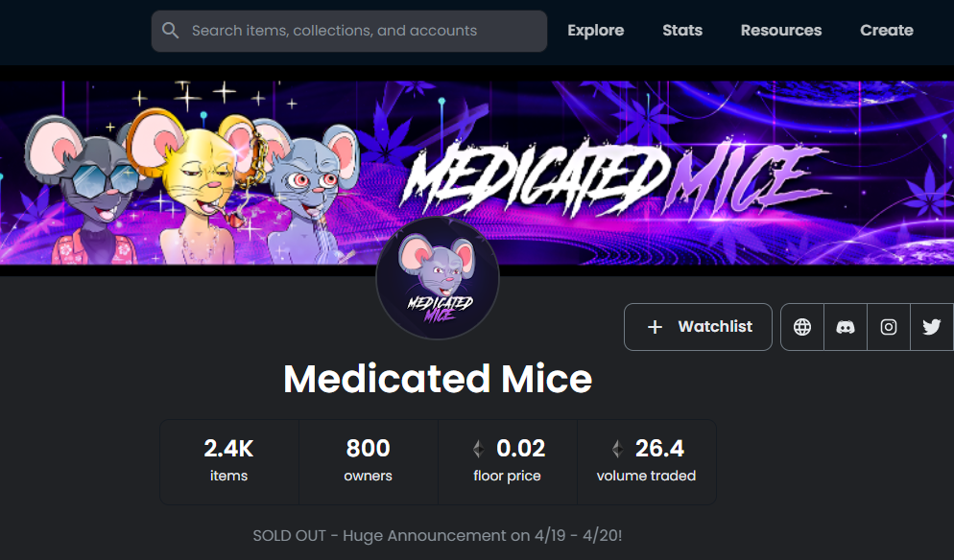Expand the Explore navigation menu
954x560 pixels.
[x=595, y=30]
